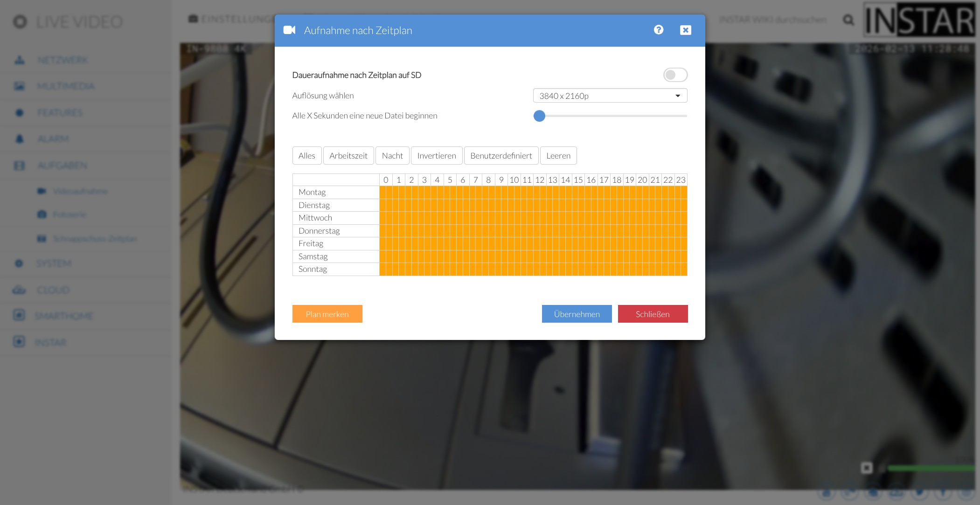This screenshot has height=505, width=980.
Task: Click Übernehmen to apply settings
Action: point(577,314)
